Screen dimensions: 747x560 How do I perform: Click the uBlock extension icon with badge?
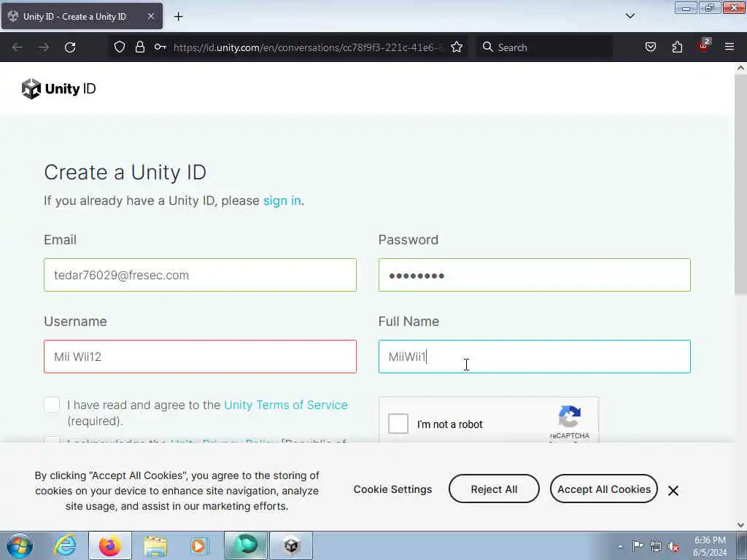click(704, 46)
